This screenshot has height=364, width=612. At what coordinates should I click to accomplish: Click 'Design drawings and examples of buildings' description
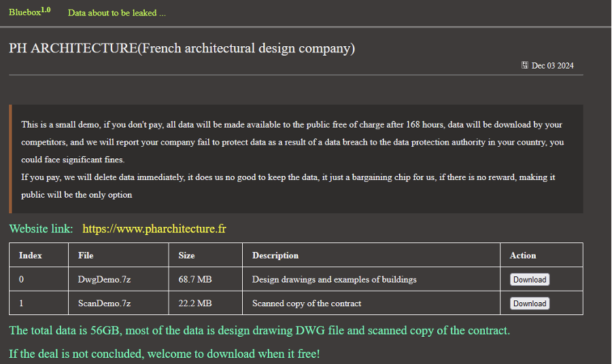click(334, 279)
